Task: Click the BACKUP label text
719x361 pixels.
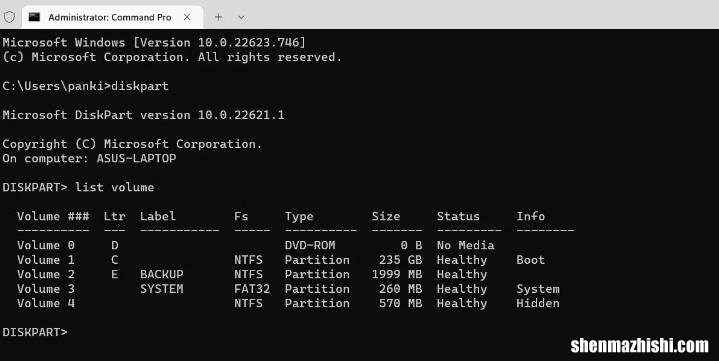Action: [161, 274]
